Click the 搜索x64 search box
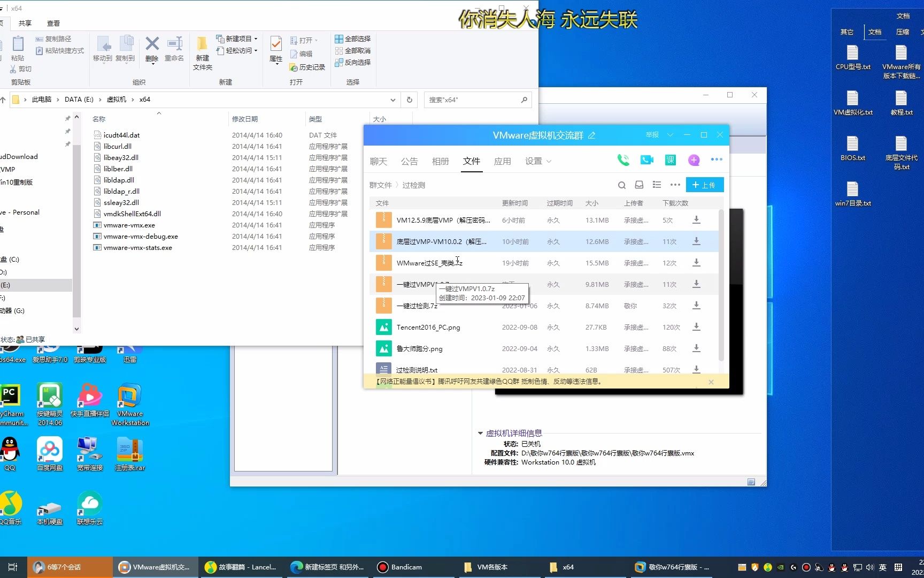924x578 pixels. 471,100
